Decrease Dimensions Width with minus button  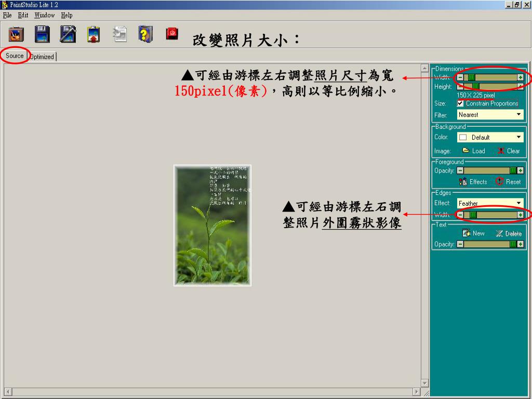[460, 77]
